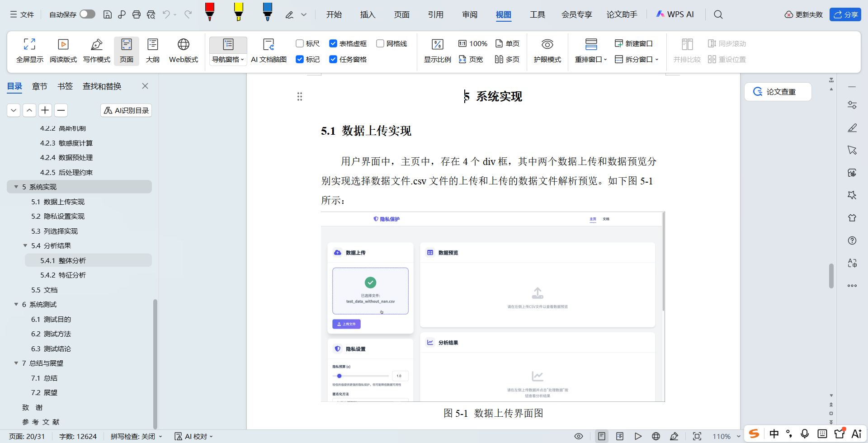This screenshot has width=868, height=443.
Task: Open Web layout view
Action: (184, 50)
